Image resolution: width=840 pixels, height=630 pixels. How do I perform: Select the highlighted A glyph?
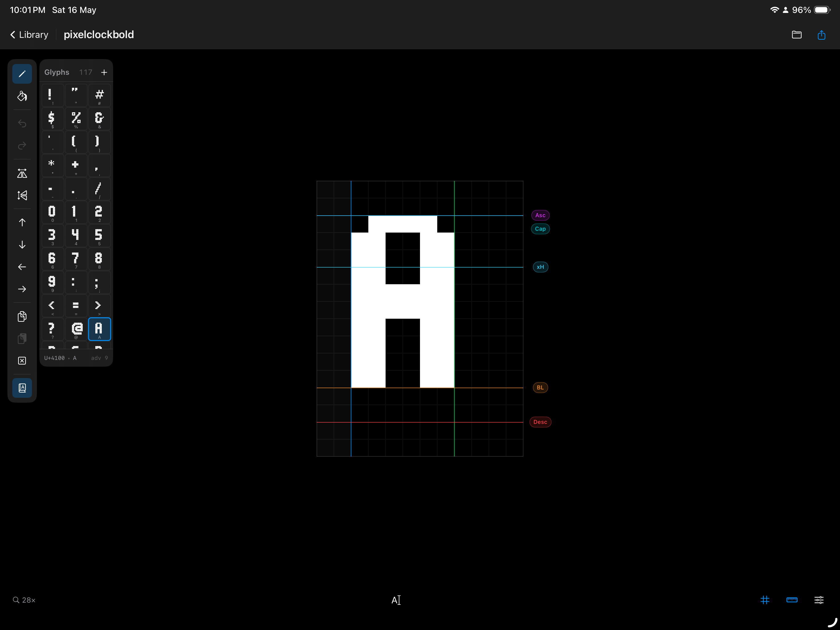[100, 329]
